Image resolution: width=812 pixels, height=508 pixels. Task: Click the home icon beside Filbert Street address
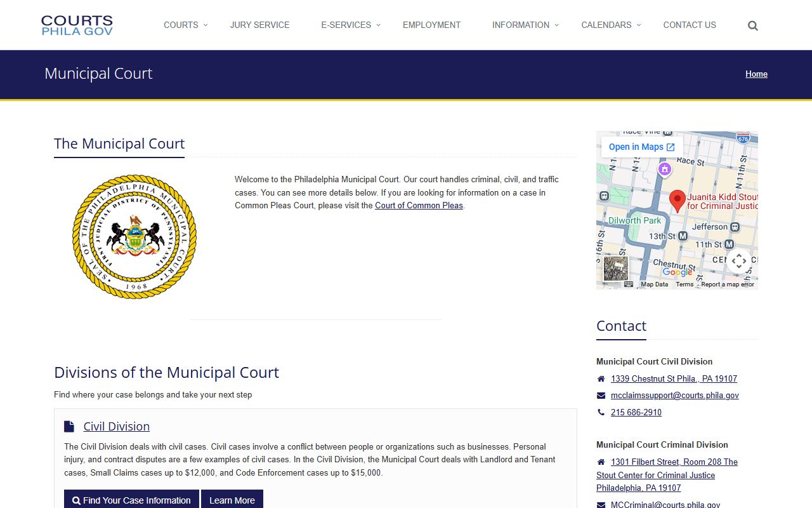(x=601, y=462)
